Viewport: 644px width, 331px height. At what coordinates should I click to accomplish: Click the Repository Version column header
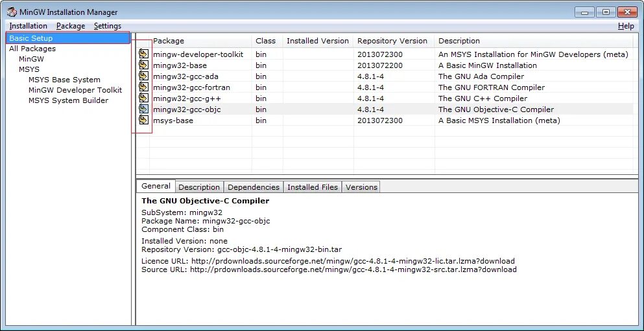coord(394,41)
